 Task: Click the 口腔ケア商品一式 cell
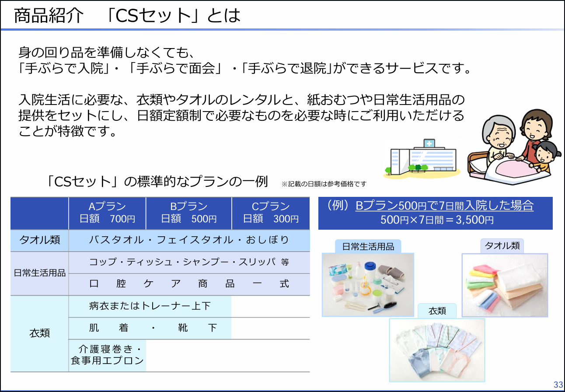(x=189, y=284)
